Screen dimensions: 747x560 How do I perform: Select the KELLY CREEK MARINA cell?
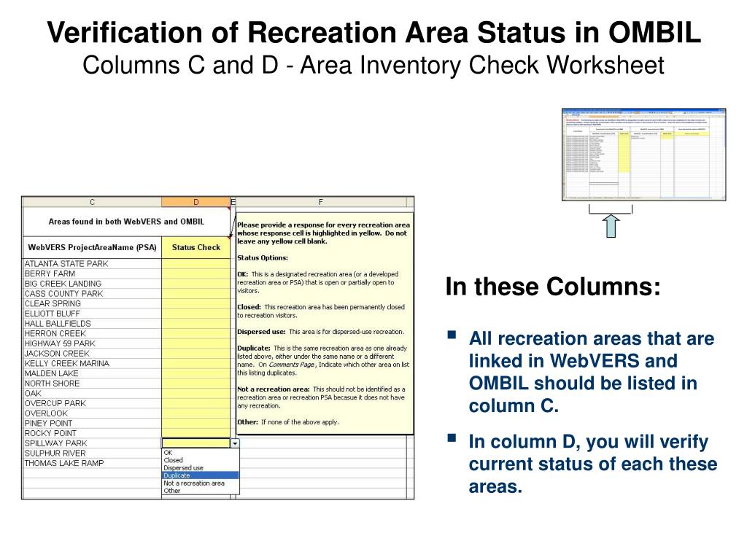coord(92,363)
